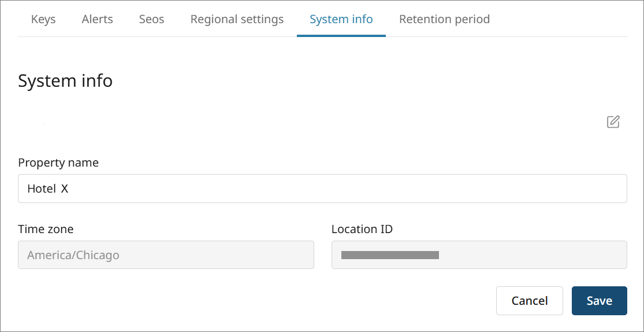The height and width of the screenshot is (332, 644).
Task: Click the Property name label
Action: pyautogui.click(x=58, y=163)
